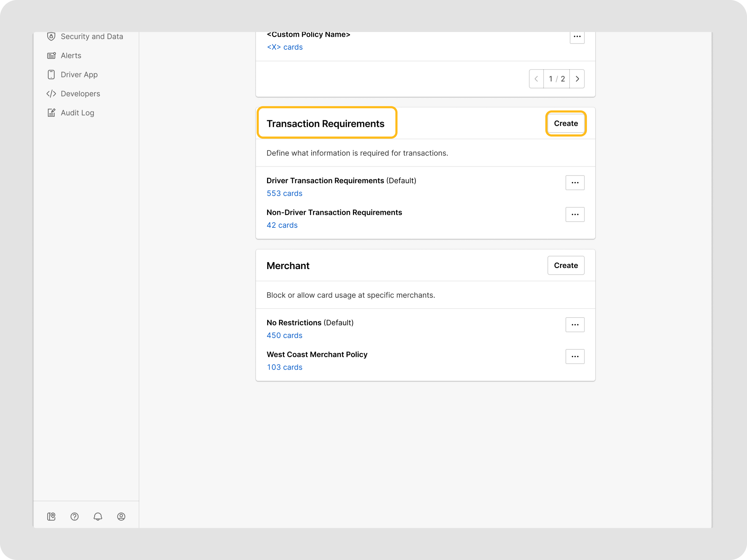The image size is (747, 560).
Task: Open the help question mark icon
Action: [75, 517]
